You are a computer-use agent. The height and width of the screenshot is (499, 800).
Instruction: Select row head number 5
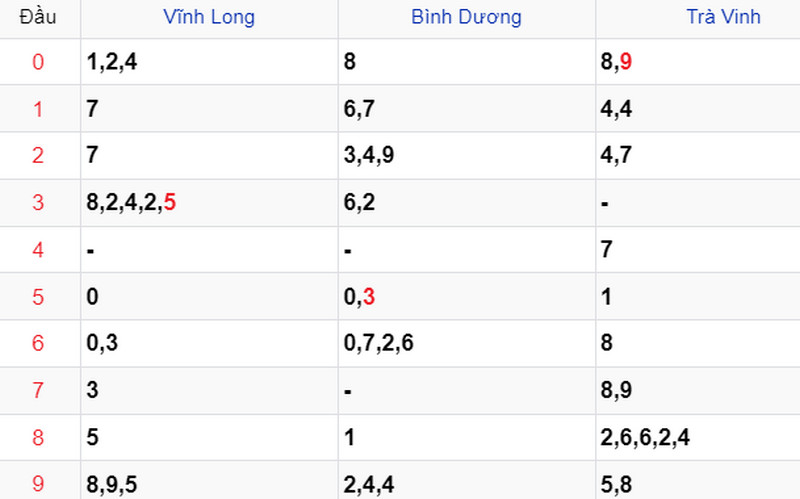click(x=38, y=297)
